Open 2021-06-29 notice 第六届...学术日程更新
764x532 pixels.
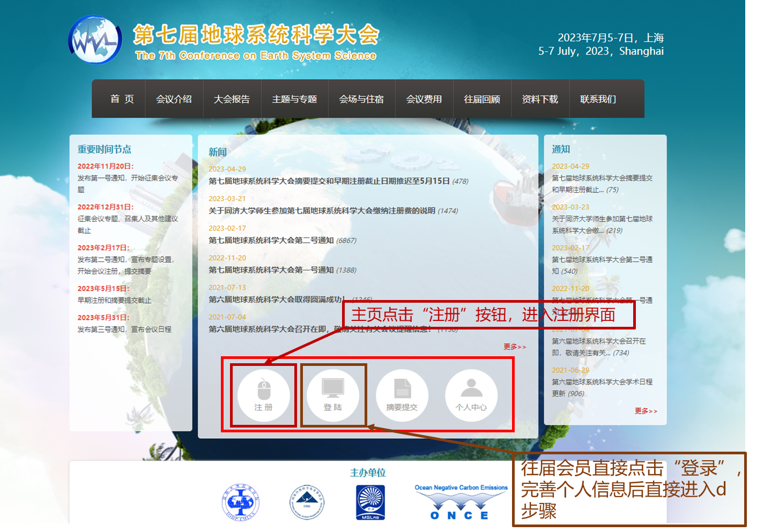pos(602,387)
